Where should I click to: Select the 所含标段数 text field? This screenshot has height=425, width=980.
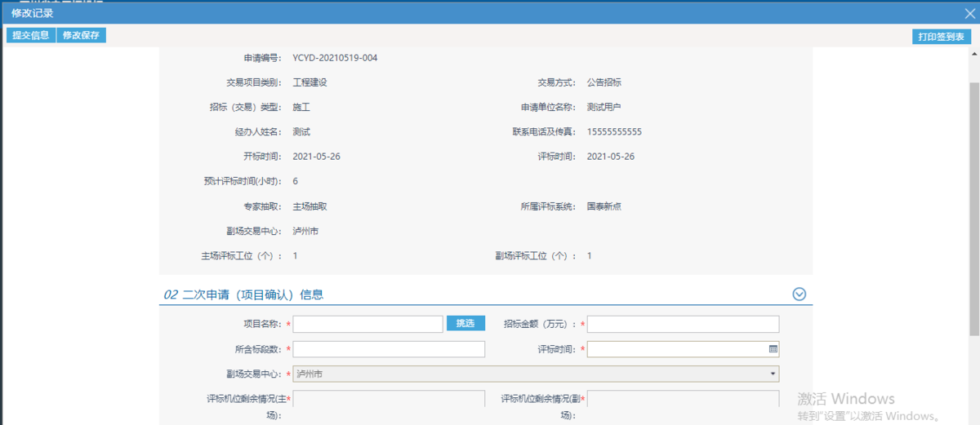click(x=389, y=349)
